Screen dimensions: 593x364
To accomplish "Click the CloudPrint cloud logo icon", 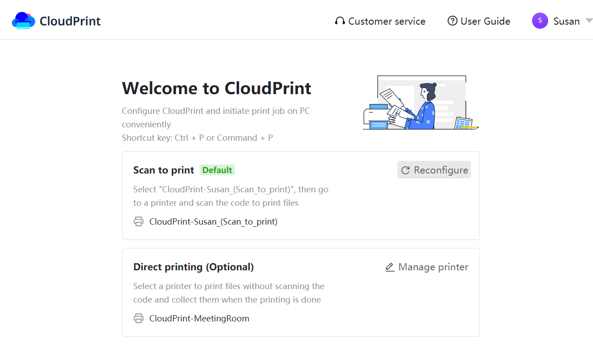I will (23, 21).
